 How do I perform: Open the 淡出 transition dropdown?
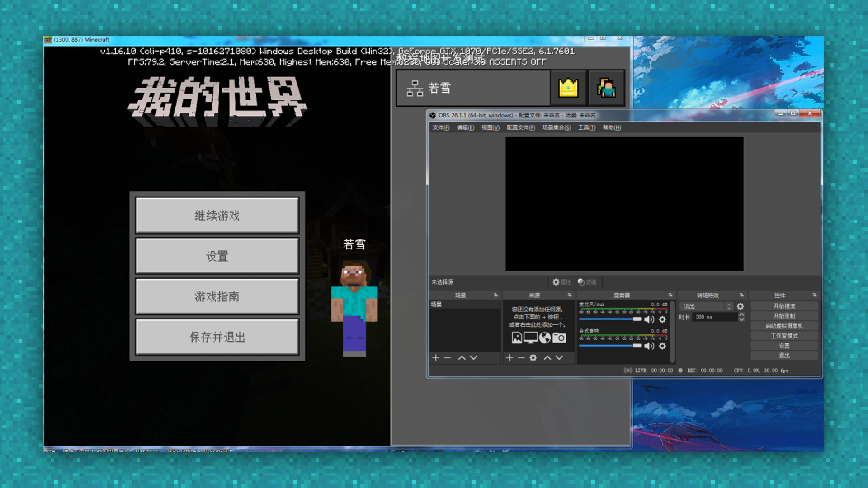coord(706,306)
